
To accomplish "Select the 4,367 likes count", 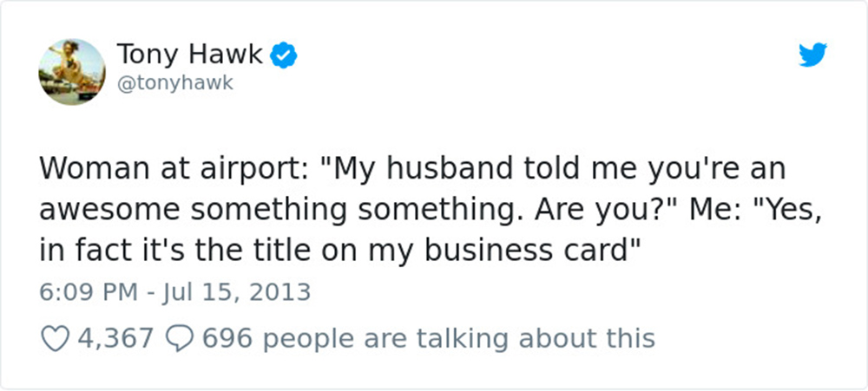I will point(115,338).
